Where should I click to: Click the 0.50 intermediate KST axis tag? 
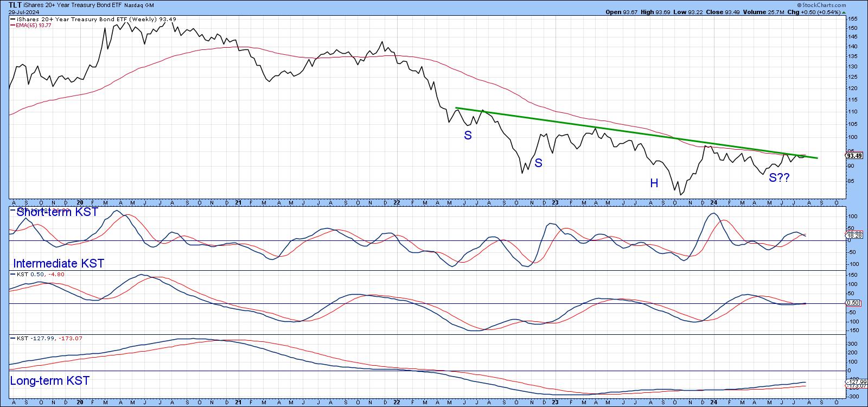853,303
